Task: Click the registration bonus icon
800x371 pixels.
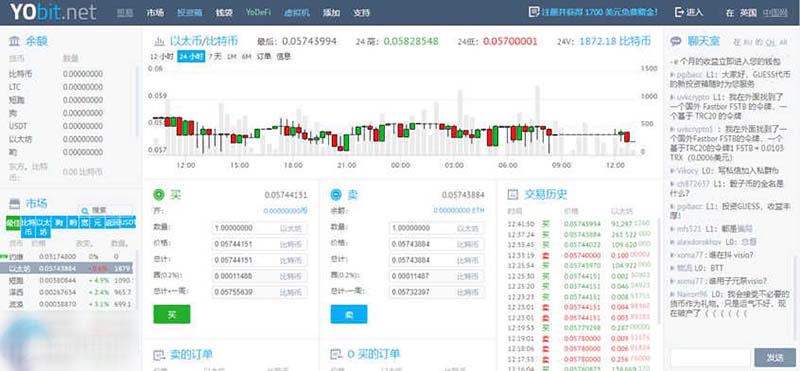Action: tap(534, 12)
